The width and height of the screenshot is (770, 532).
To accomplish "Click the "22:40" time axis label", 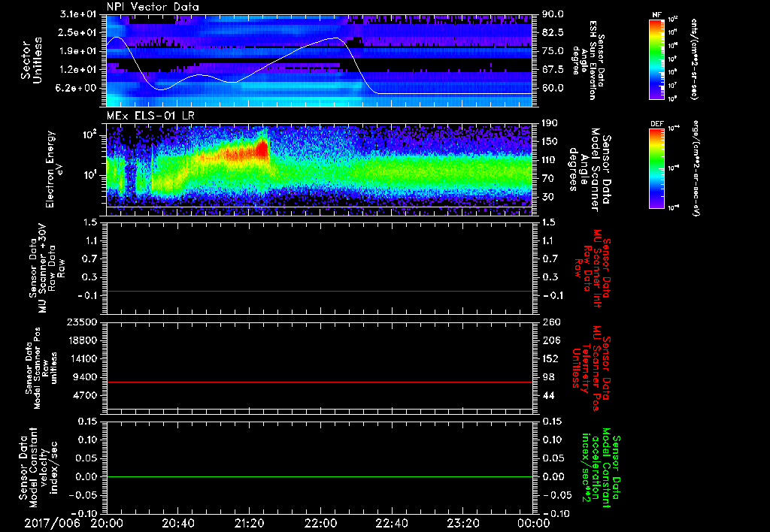I will click(391, 524).
